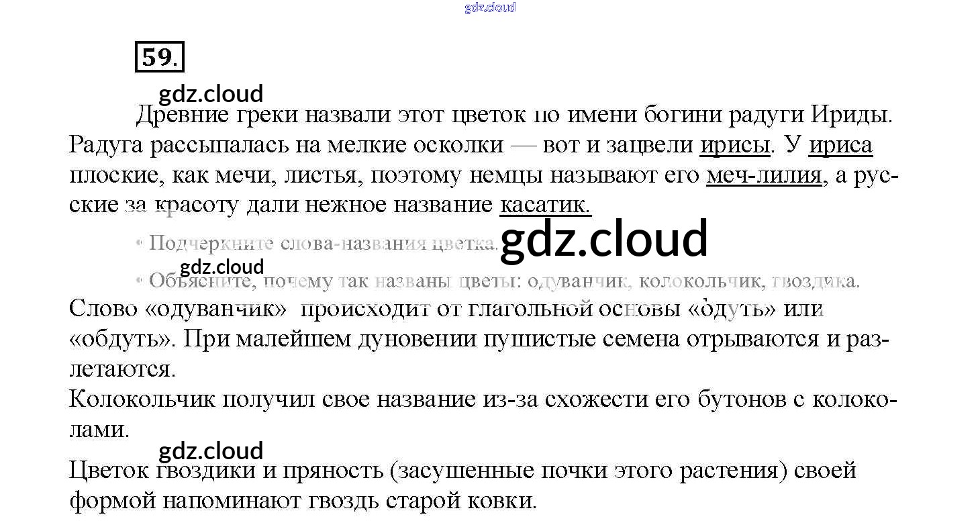The image size is (980, 525).
Task: Click the underlined word "касатик."
Action: (545, 205)
